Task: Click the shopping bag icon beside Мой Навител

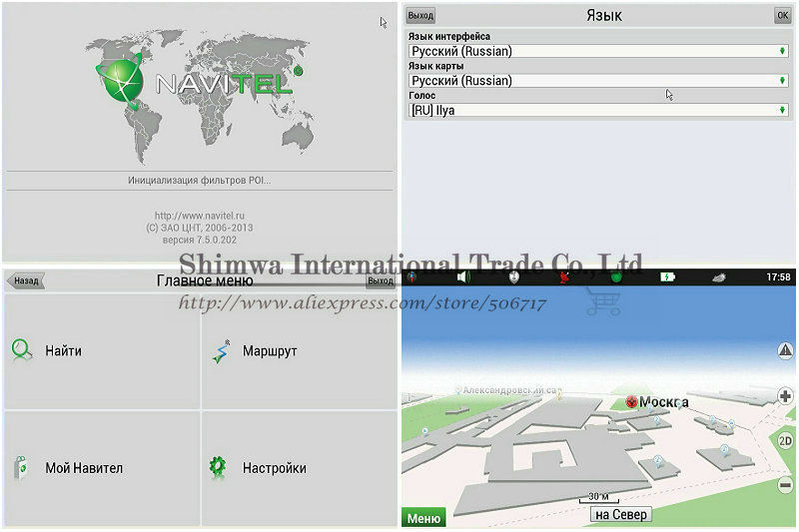Action: tap(21, 468)
